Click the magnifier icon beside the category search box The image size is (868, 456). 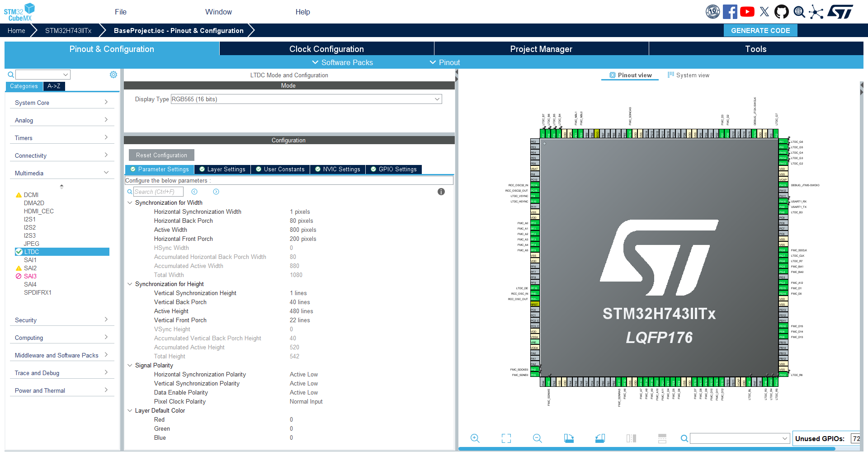[11, 75]
